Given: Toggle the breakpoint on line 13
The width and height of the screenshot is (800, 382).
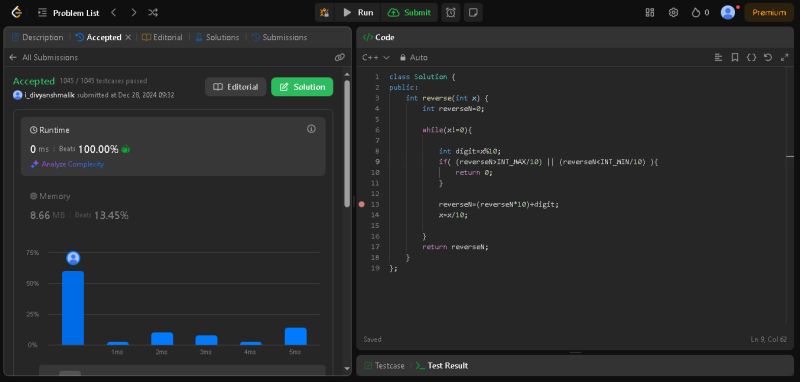Looking at the screenshot, I should pos(362,204).
